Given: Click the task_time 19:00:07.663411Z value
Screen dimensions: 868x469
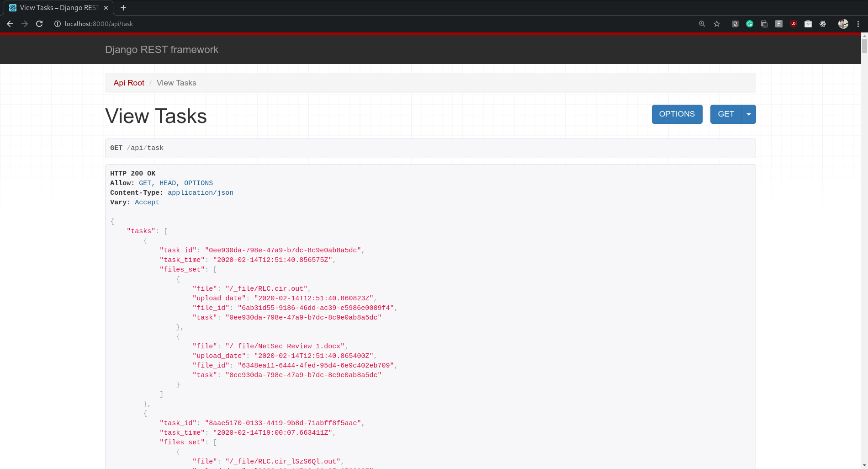Looking at the screenshot, I should pos(273,433).
